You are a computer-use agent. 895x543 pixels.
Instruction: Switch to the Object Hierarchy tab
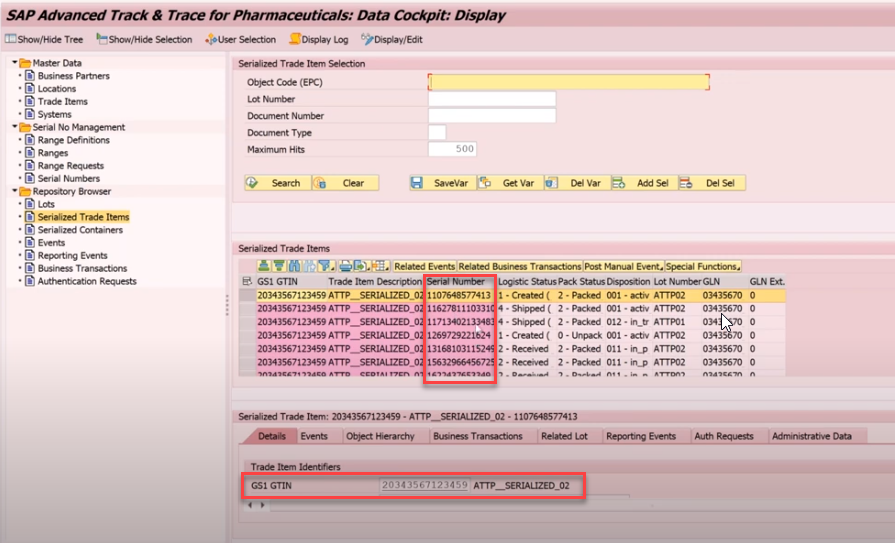[x=380, y=436]
